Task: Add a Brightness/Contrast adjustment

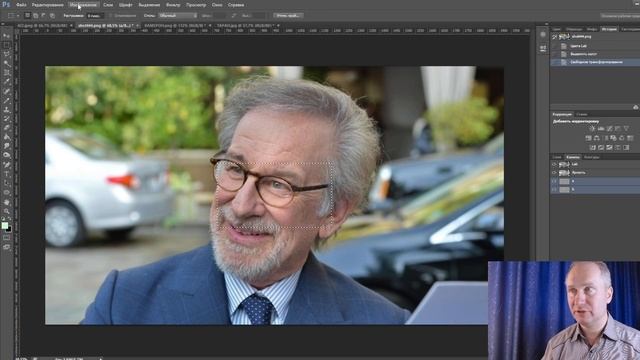Action: pos(592,128)
